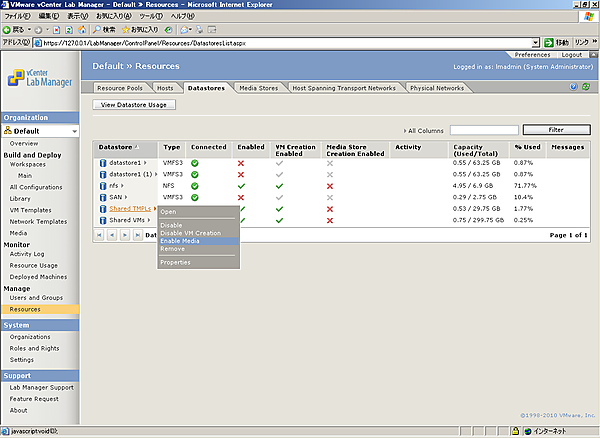Image resolution: width=600 pixels, height=438 pixels.
Task: Click the Logout link
Action: pos(571,54)
